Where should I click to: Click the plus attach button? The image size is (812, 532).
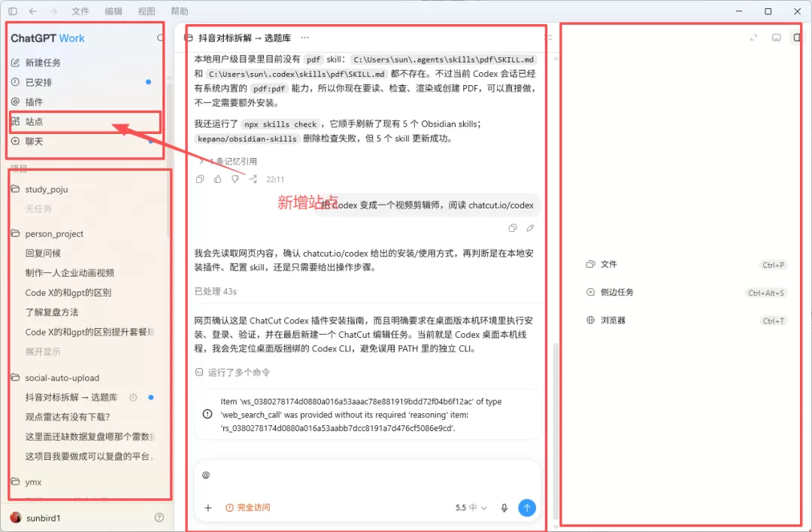[x=208, y=508]
